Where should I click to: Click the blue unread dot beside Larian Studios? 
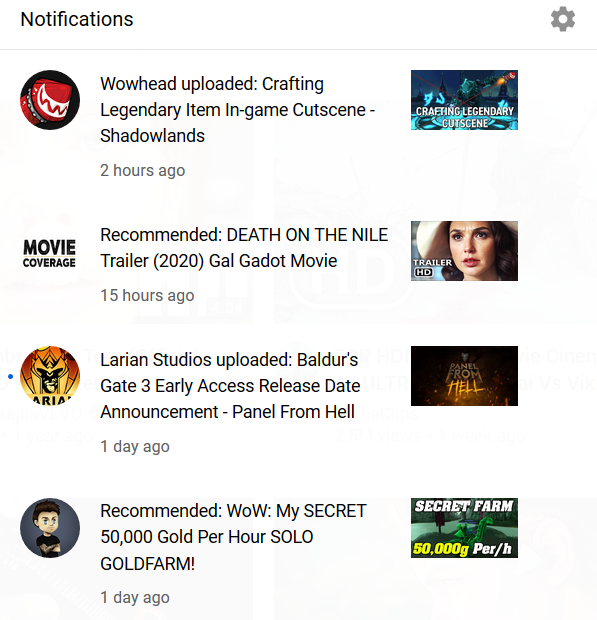(11, 376)
